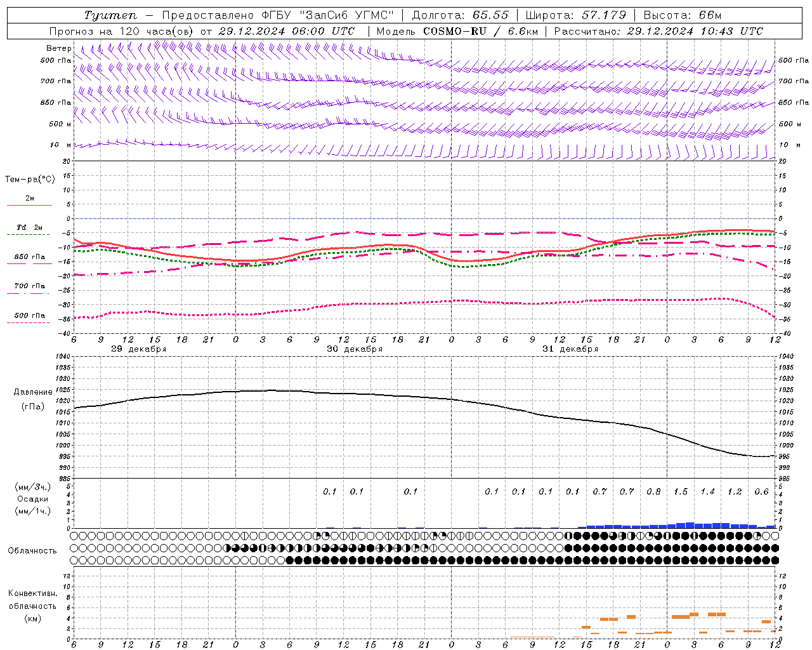Click the "0.8" precipitation amount value
The height and width of the screenshot is (650, 812).
point(653,491)
